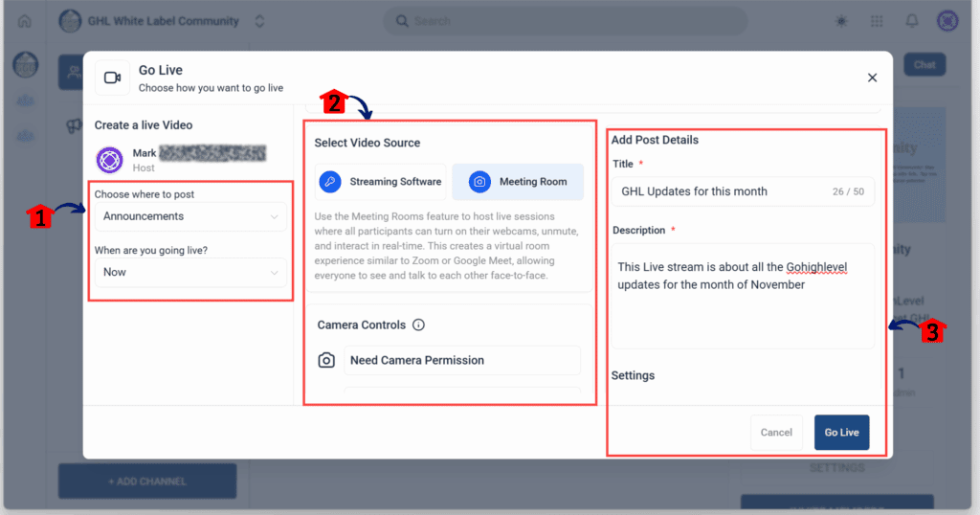This screenshot has height=515, width=980.
Task: Click the Go Live button
Action: click(x=841, y=432)
